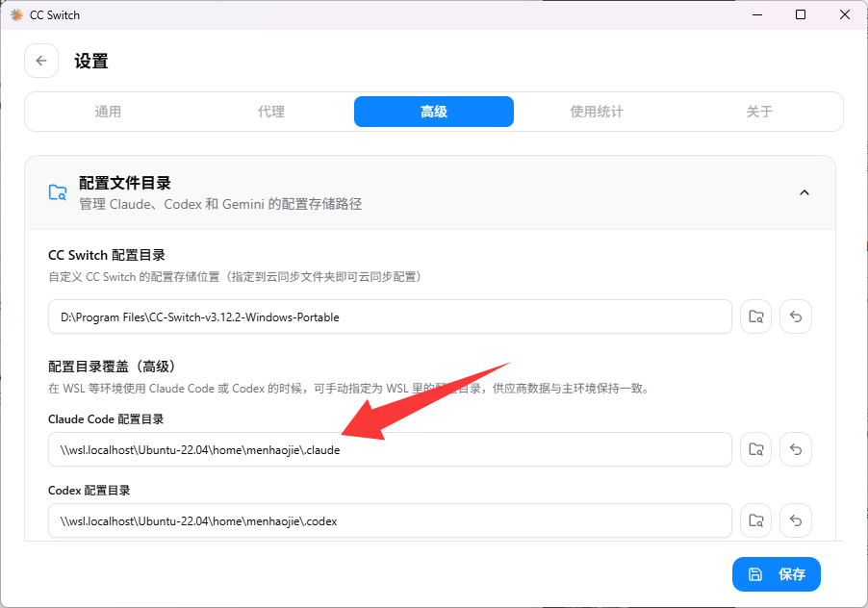Go back using the arrow button

pos(41,61)
